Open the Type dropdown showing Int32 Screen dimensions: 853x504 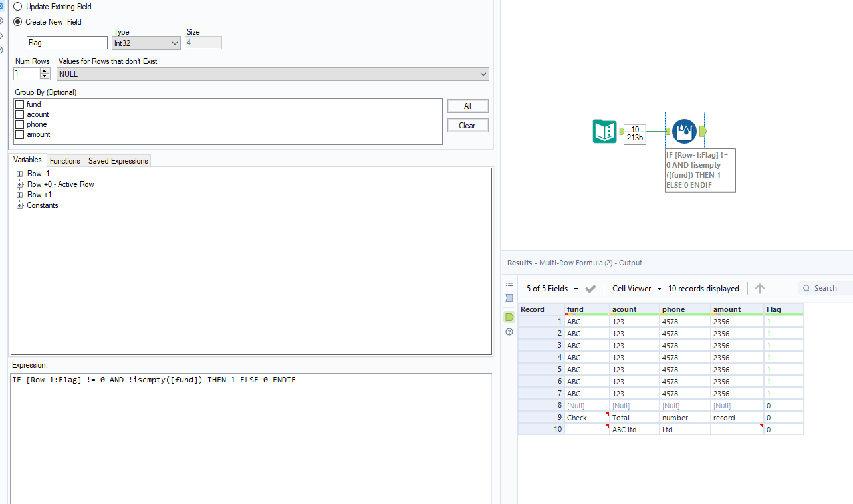[146, 43]
